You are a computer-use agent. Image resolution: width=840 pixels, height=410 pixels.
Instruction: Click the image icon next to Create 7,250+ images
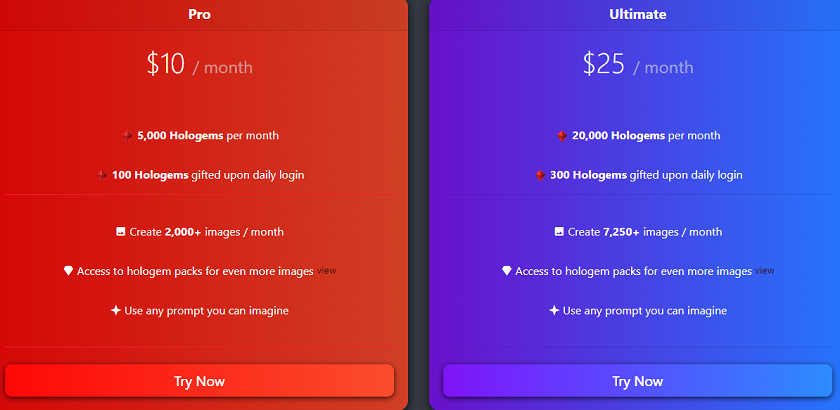pyautogui.click(x=559, y=232)
